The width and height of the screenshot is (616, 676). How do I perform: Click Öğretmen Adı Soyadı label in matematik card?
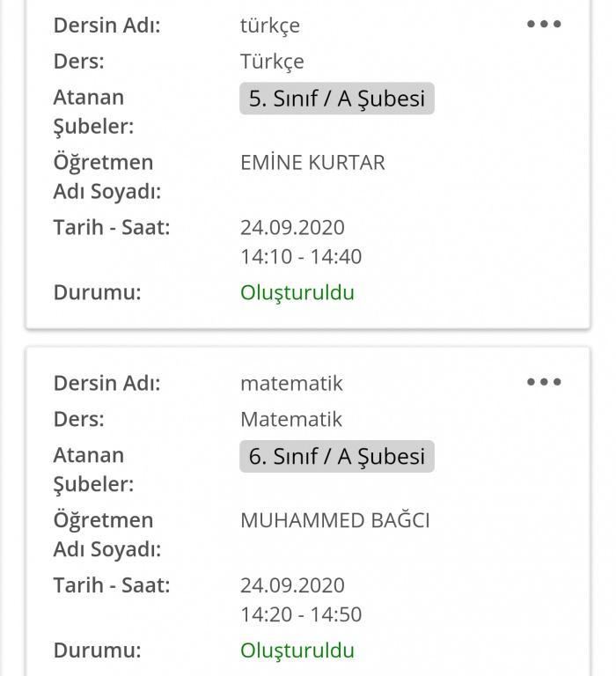pos(106,535)
